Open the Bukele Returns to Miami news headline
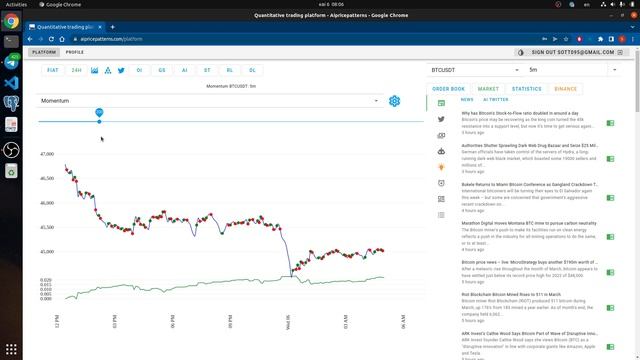This screenshot has height=360, width=640. pos(530,184)
